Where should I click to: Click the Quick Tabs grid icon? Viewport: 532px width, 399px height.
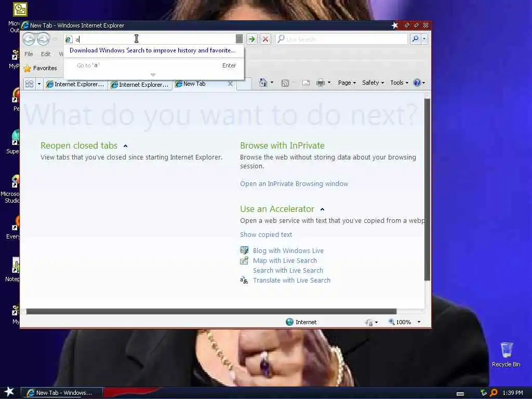pyautogui.click(x=29, y=84)
